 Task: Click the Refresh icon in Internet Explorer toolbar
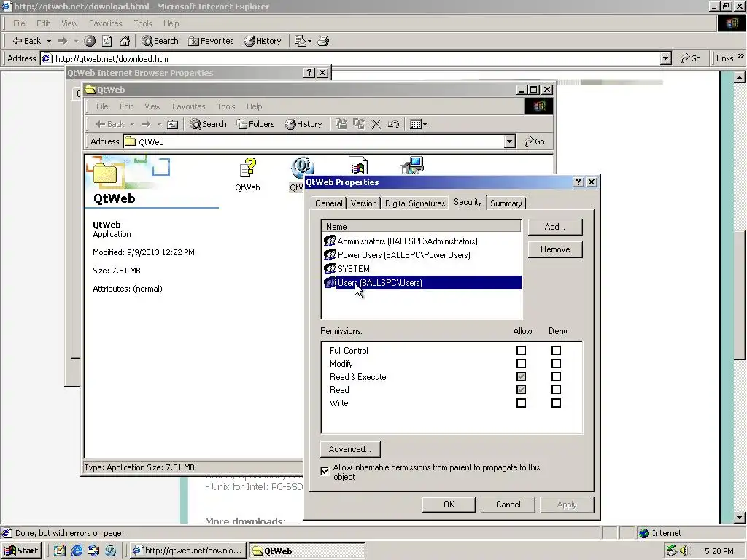(x=107, y=41)
